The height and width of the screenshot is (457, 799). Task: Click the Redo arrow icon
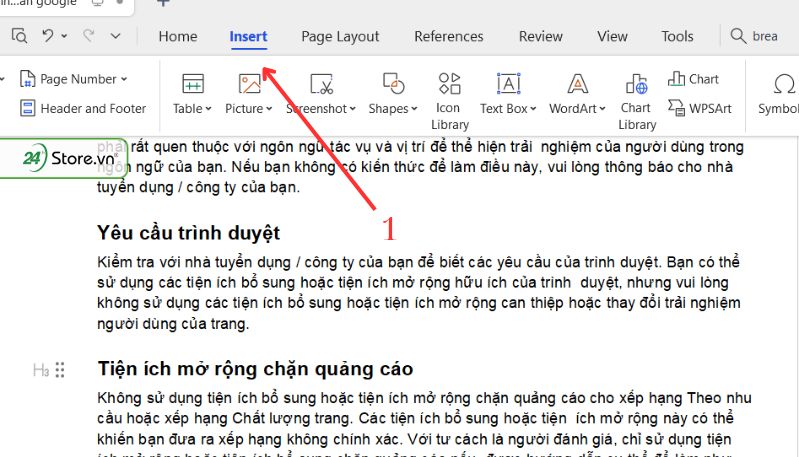point(89,36)
